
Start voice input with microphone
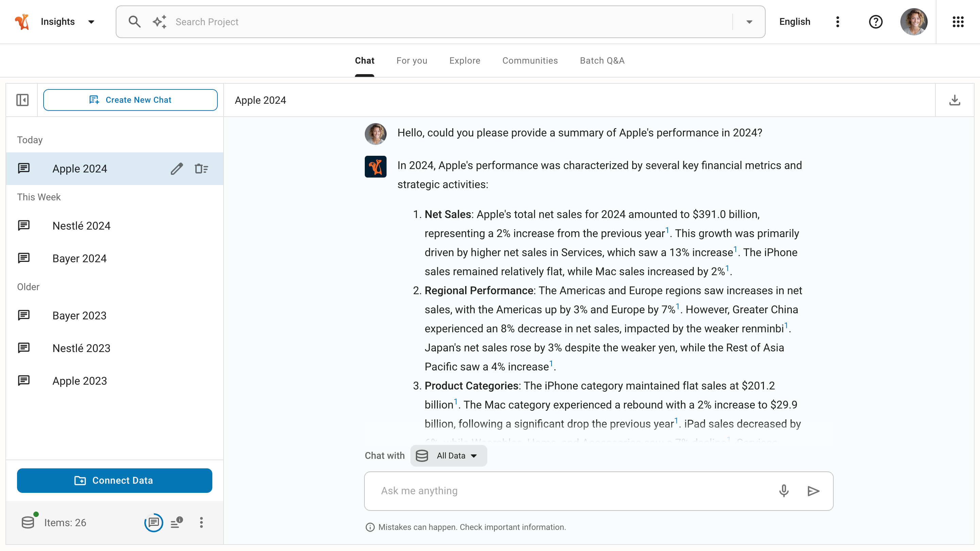(x=784, y=491)
